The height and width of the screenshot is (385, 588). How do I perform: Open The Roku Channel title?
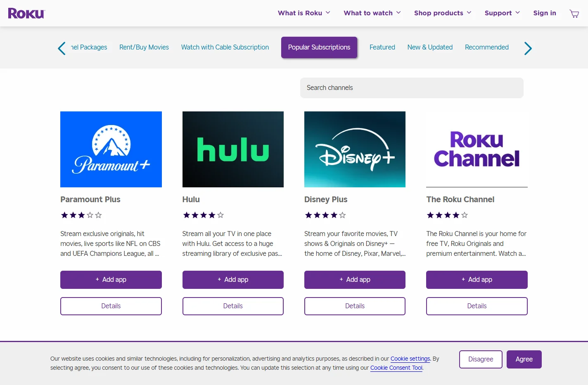pyautogui.click(x=460, y=199)
